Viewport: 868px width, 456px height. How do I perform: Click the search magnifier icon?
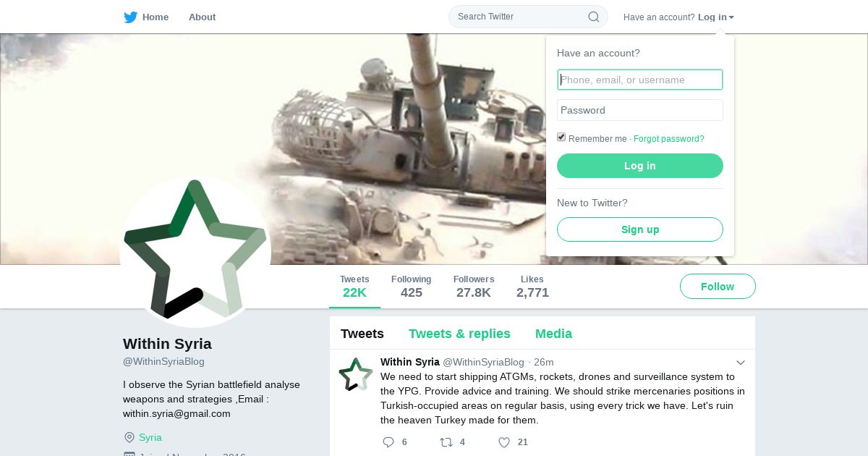(x=593, y=17)
